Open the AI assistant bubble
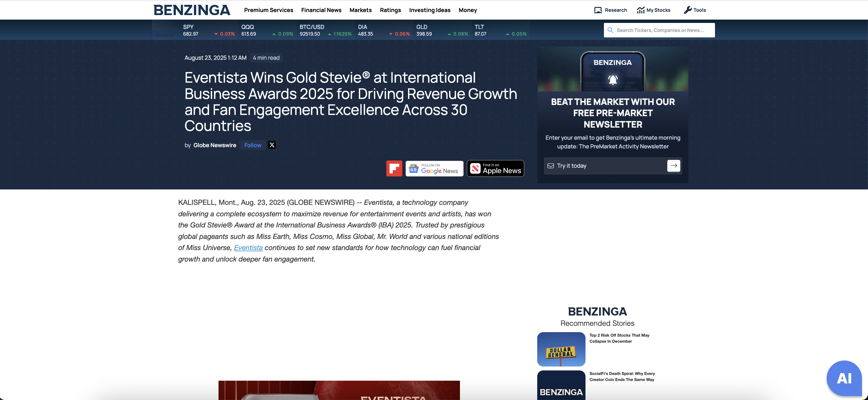Viewport: 868px width, 400px height. tap(844, 378)
